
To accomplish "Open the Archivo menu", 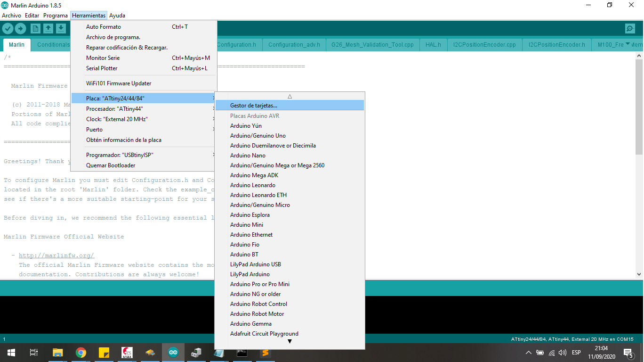I will tap(11, 16).
